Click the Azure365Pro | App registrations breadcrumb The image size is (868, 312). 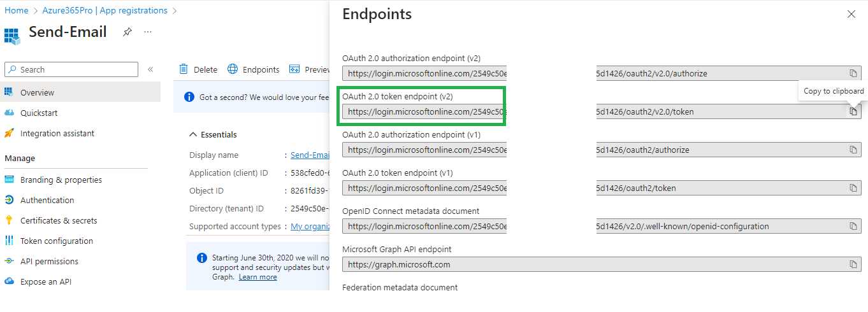(105, 10)
